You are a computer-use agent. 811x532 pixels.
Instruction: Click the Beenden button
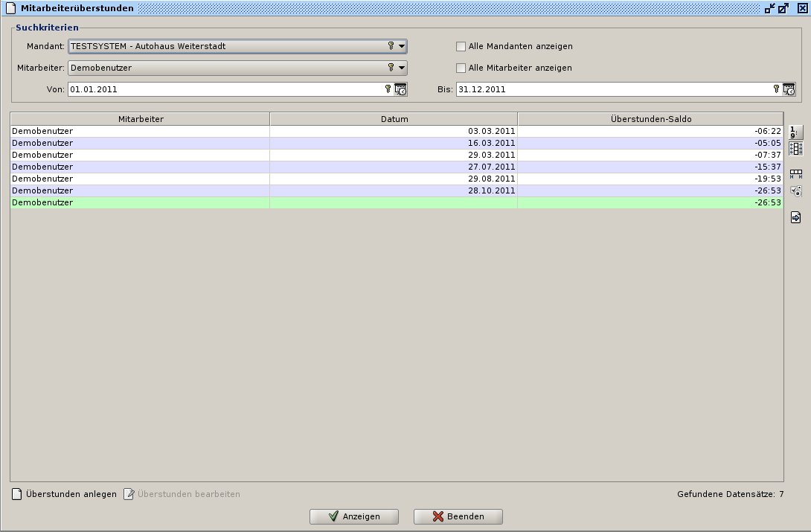point(458,516)
